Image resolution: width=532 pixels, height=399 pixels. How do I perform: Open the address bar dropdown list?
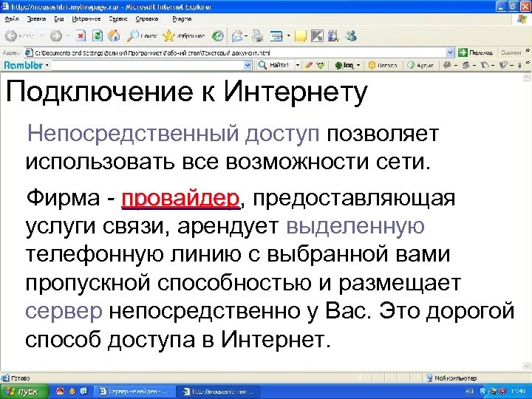(x=450, y=52)
